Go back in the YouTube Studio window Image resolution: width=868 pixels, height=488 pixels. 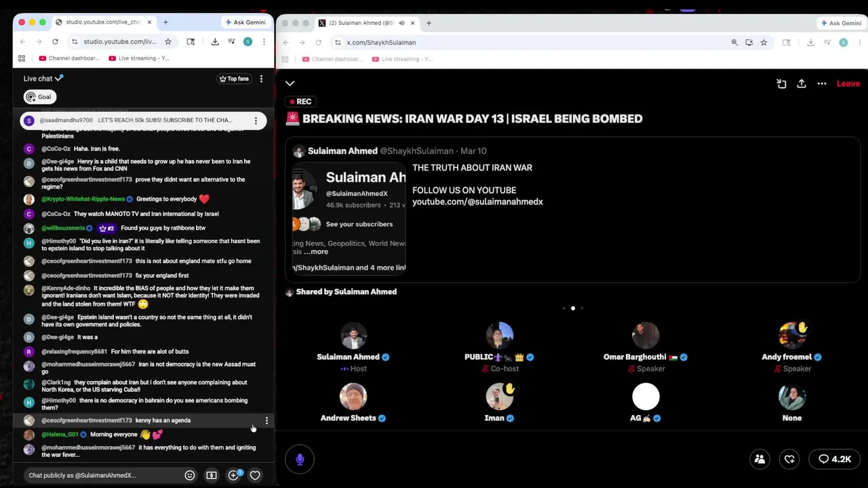22,41
